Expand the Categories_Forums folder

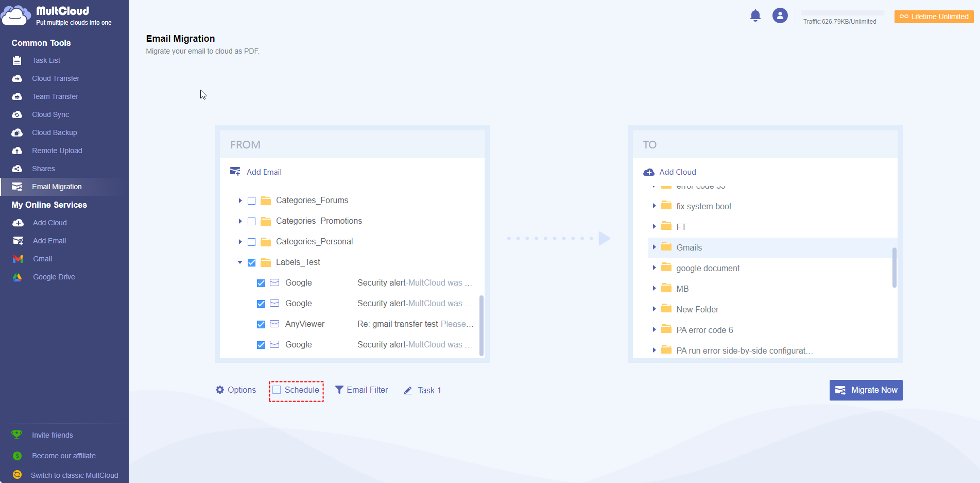pos(240,201)
